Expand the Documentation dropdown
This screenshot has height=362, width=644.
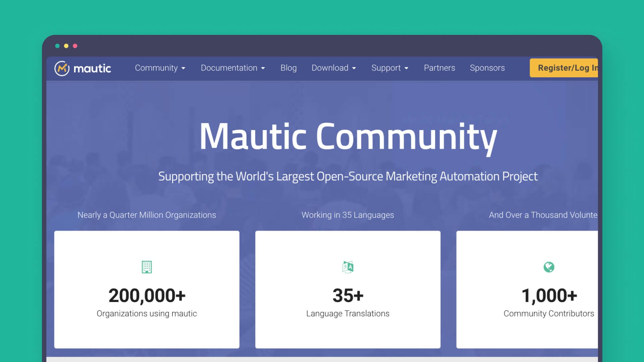pyautogui.click(x=233, y=68)
